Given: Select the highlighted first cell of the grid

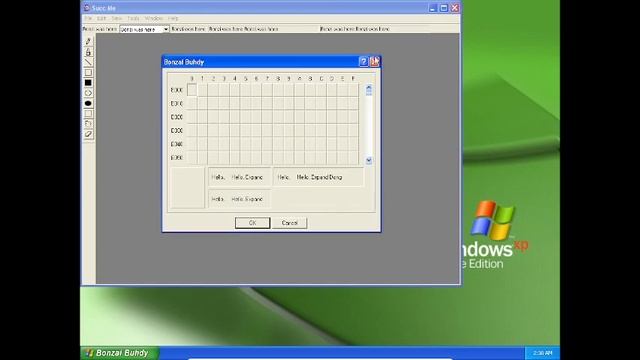Looking at the screenshot, I should tap(192, 90).
